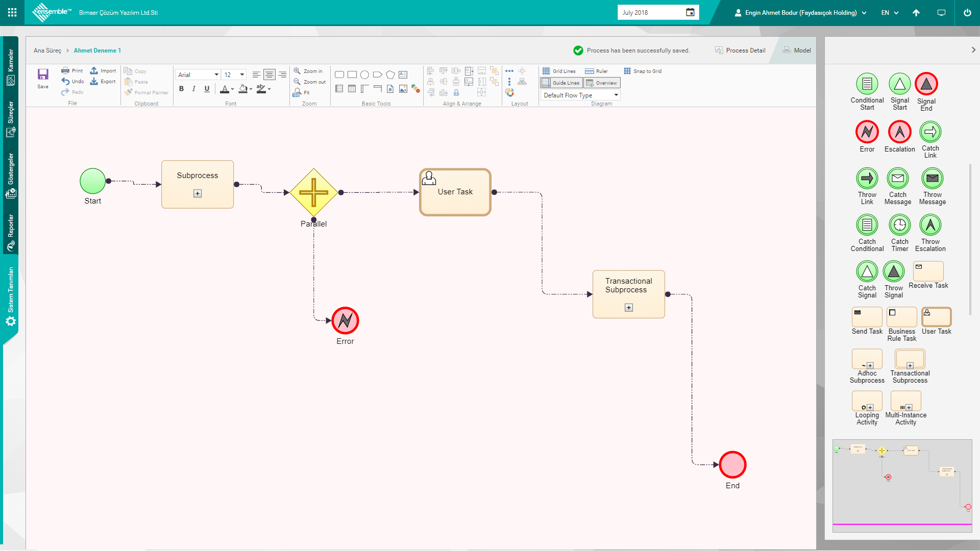Select the Send Task shape
The height and width of the screenshot is (551, 980).
click(x=867, y=317)
